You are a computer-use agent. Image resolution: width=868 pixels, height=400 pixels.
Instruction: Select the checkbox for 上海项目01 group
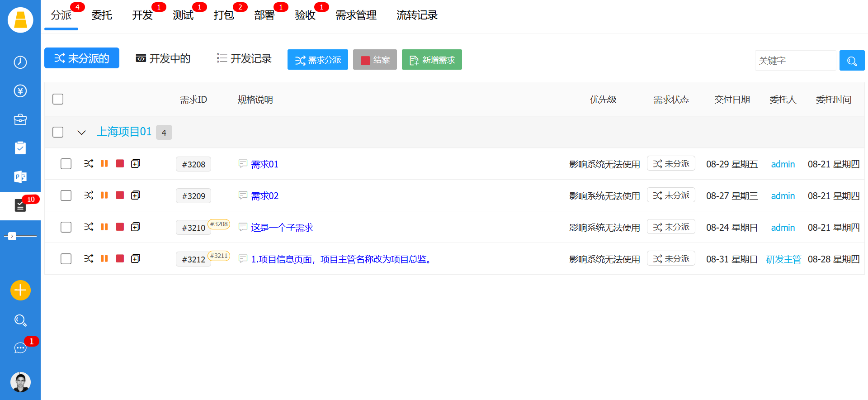[x=58, y=132]
